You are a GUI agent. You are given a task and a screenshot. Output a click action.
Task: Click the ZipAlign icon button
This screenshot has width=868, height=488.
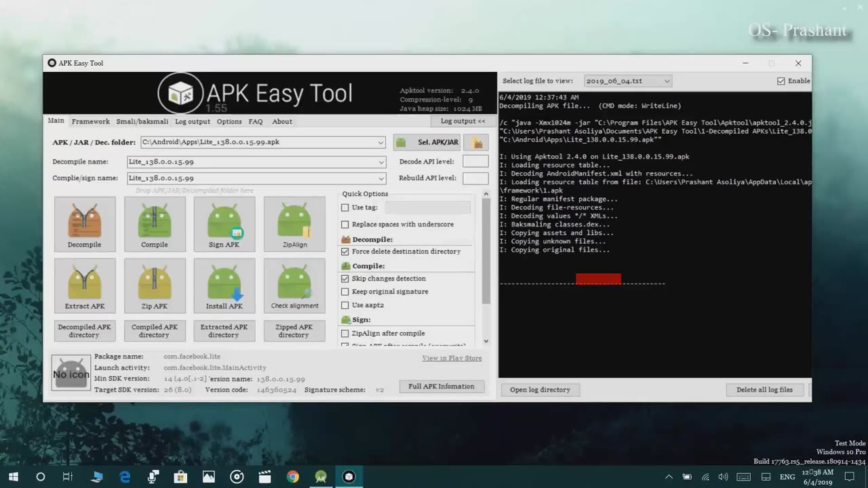point(294,224)
